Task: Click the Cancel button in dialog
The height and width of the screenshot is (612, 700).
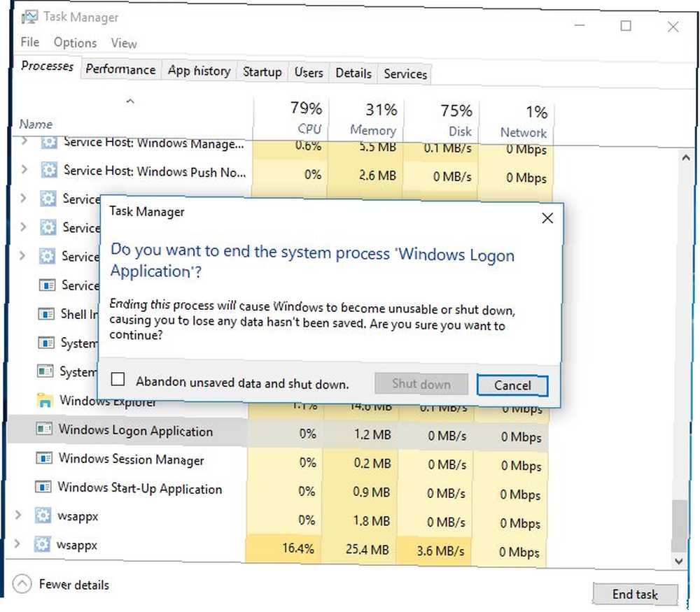Action: (512, 385)
